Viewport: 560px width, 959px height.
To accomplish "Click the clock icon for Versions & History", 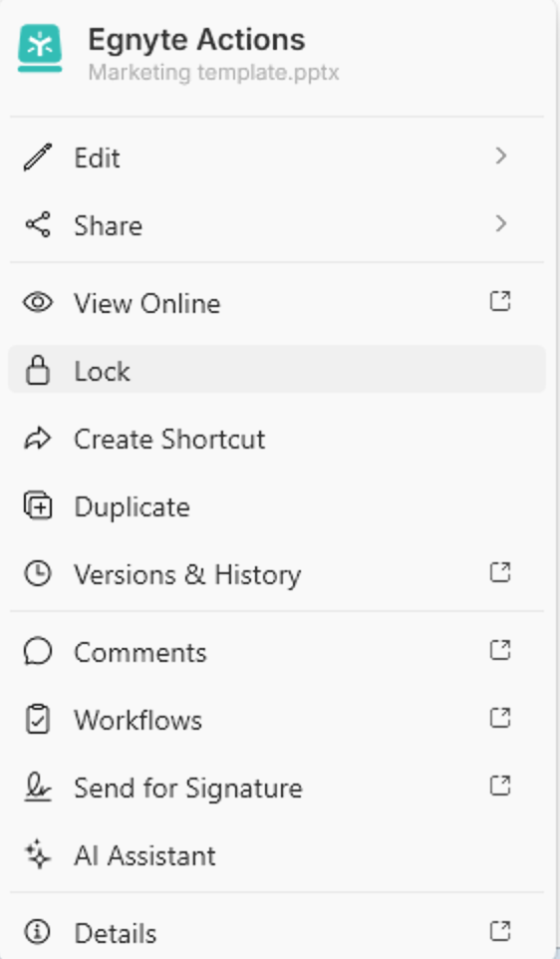I will tap(38, 573).
